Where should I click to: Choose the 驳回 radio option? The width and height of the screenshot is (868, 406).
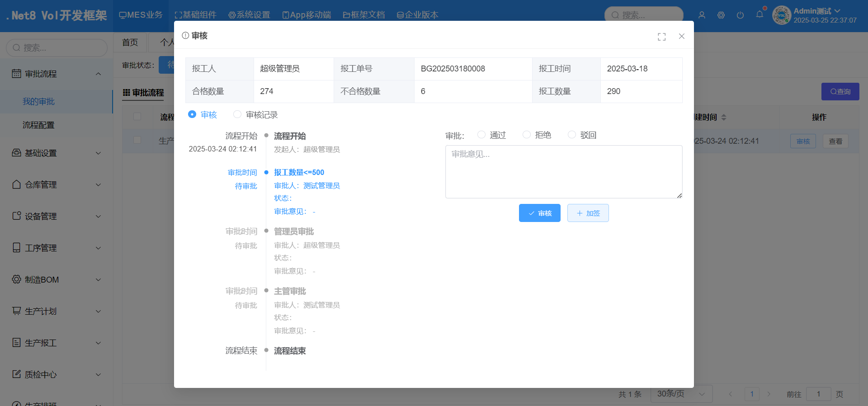point(572,135)
